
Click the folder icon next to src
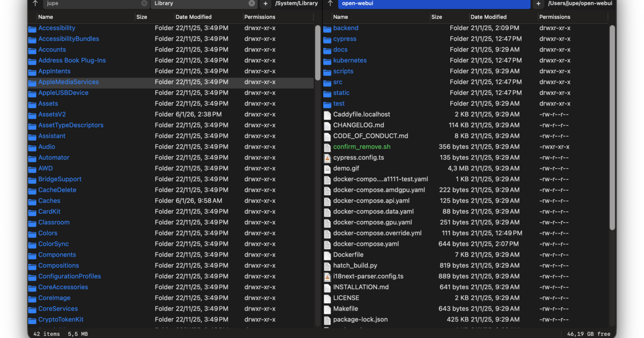[x=327, y=82]
